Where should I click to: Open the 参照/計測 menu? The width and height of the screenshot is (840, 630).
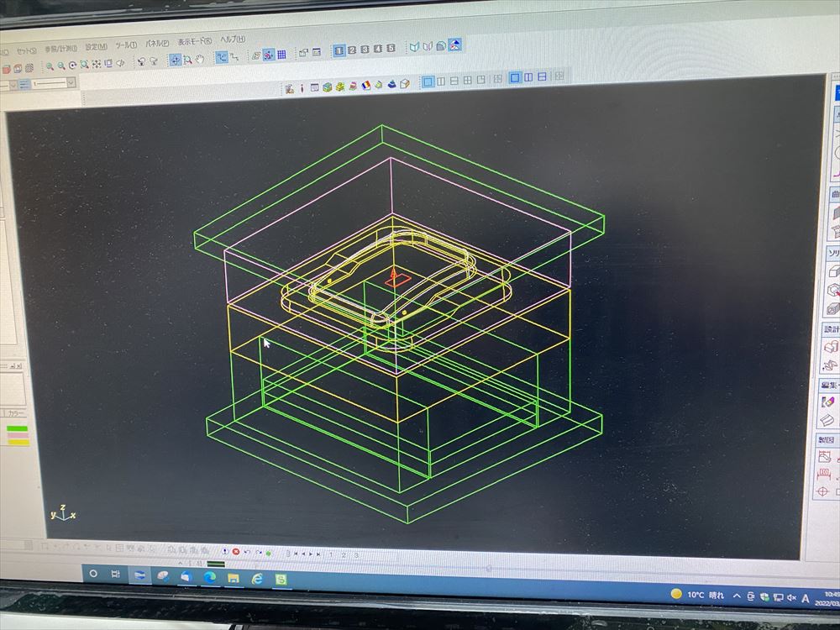click(x=60, y=48)
